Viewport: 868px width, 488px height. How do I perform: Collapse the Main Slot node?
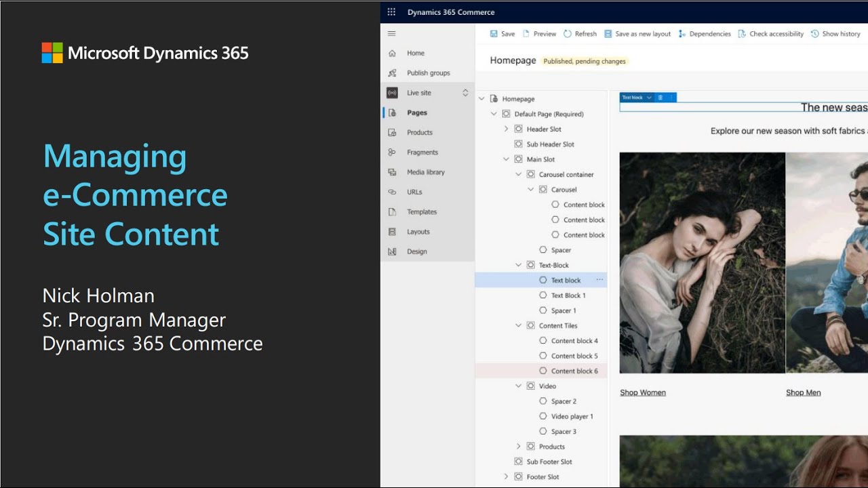(506, 159)
